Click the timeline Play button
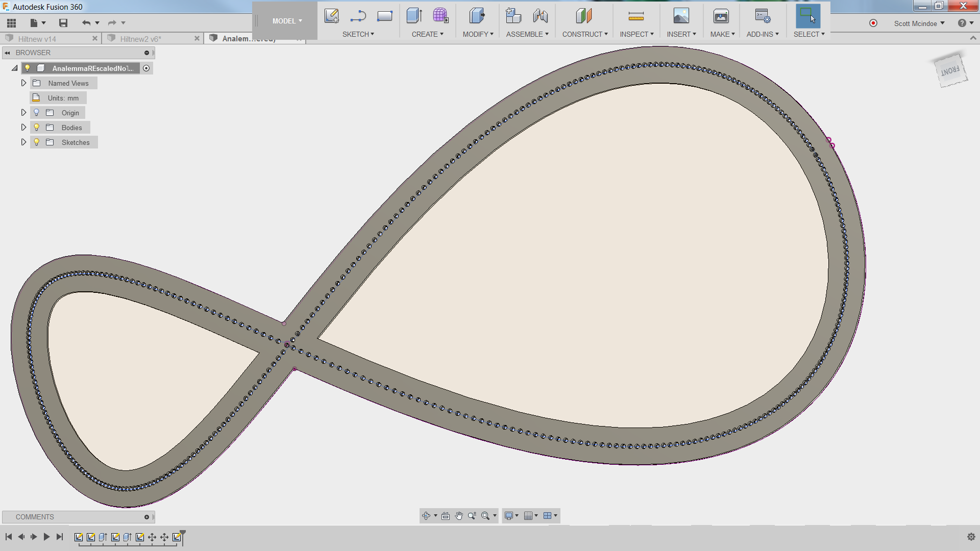Screen dimensions: 980x551 46,537
